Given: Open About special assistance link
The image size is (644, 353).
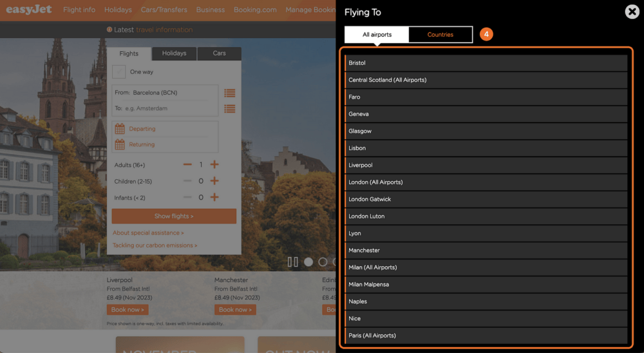Looking at the screenshot, I should (x=148, y=233).
